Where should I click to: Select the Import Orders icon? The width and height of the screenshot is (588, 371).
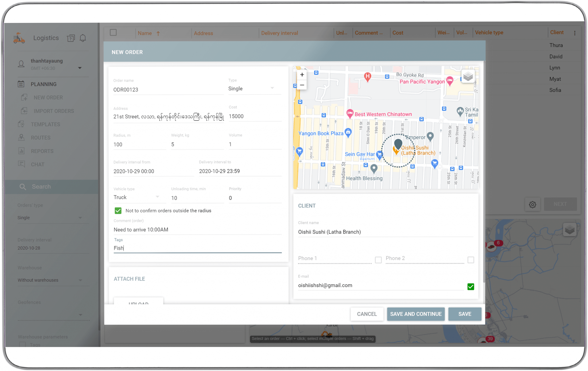pos(24,111)
